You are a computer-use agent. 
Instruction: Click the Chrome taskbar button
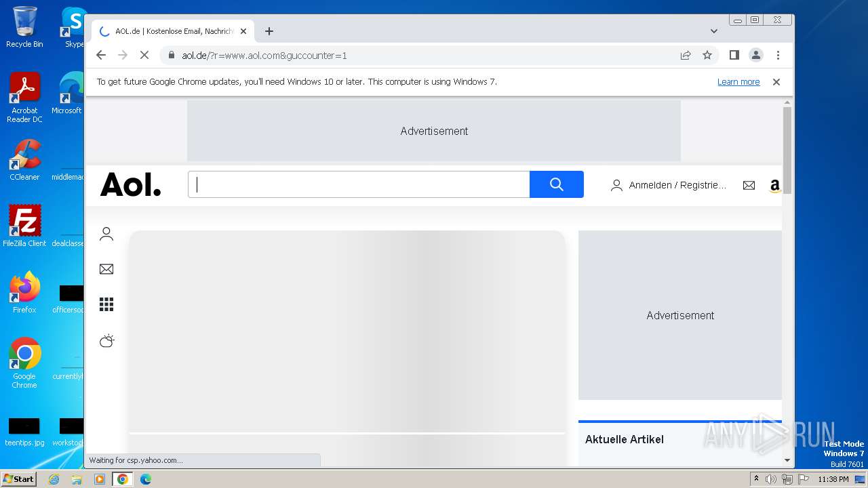tap(123, 479)
